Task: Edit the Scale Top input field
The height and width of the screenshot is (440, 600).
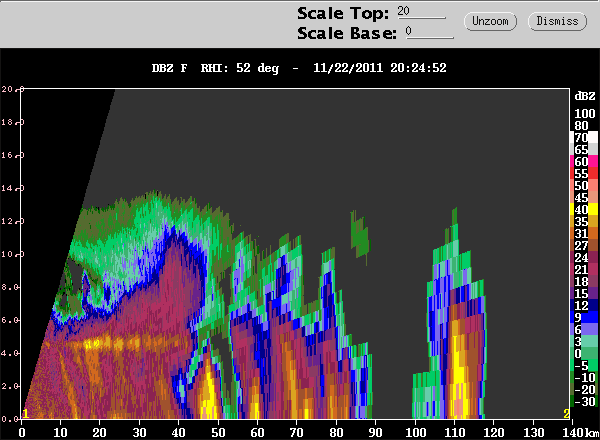Action: [421, 12]
